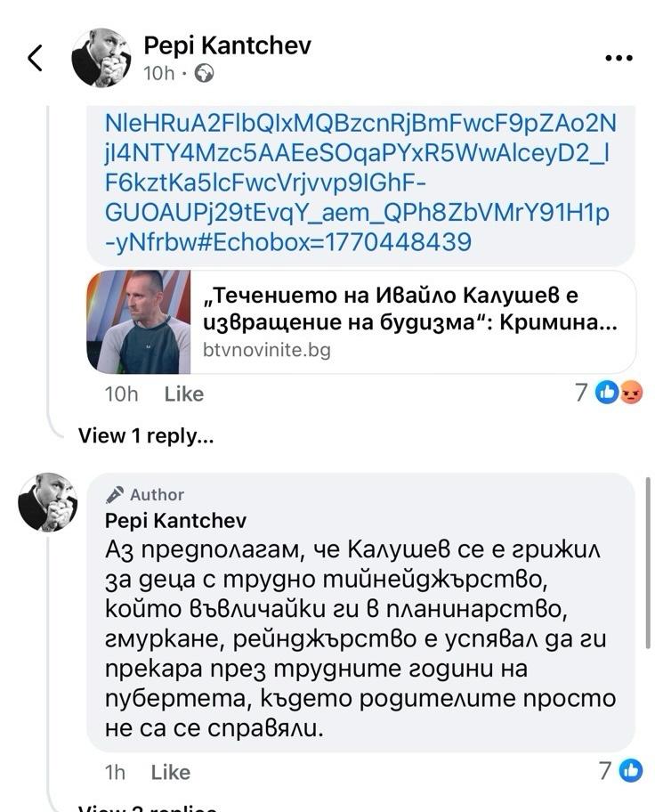655x812 pixels.
Task: Click the thumbs-up reaction icon under the 1h comment
Action: pyautogui.click(x=630, y=770)
